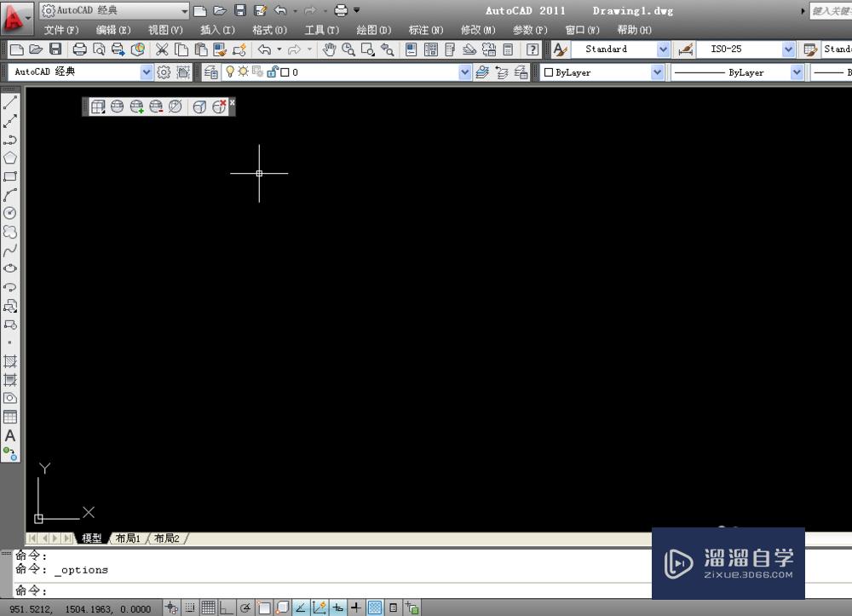Click the Plot printer icon
Image resolution: width=852 pixels, height=616 pixels.
(x=79, y=49)
